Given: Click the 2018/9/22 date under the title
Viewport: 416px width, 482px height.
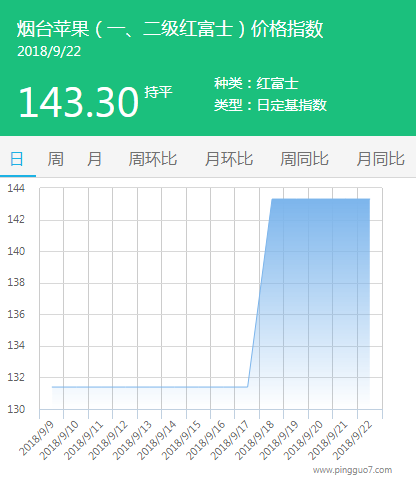Looking at the screenshot, I should pyautogui.click(x=49, y=51).
